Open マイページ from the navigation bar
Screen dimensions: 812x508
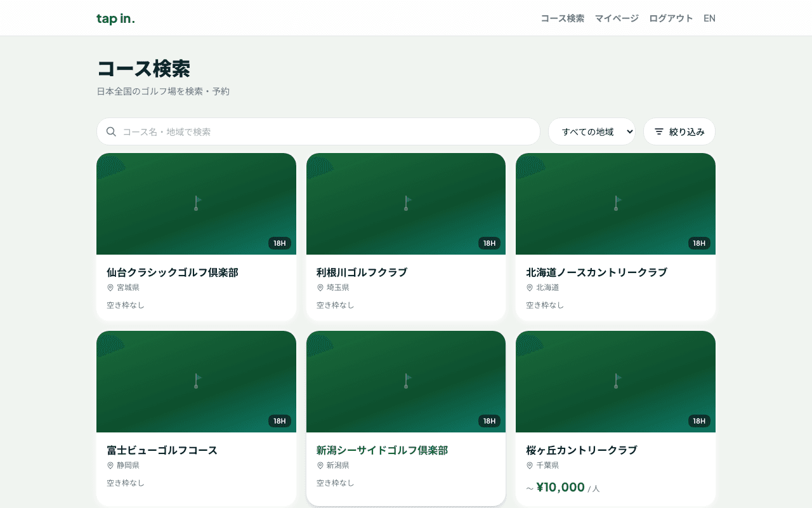(x=616, y=18)
